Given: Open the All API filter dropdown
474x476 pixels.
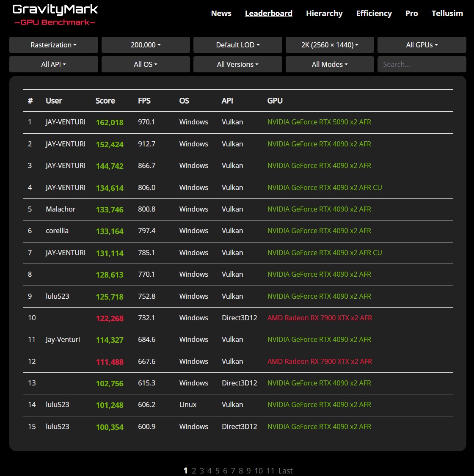Looking at the screenshot, I should tap(53, 64).
